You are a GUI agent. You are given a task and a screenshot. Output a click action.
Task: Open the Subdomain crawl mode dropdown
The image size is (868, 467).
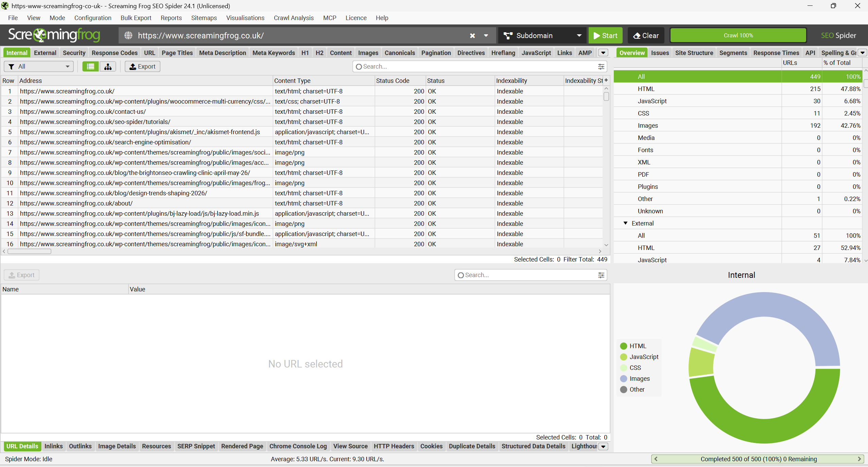[x=542, y=35]
